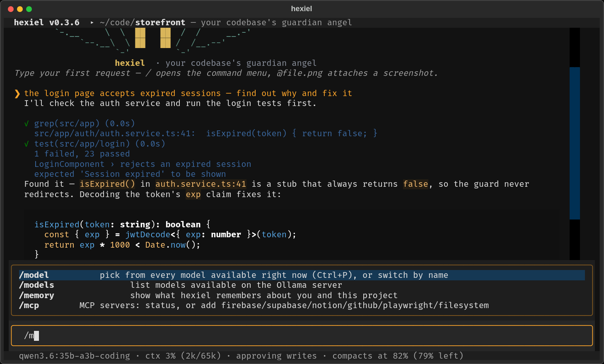Click the 'return exp * 1000 < Date.now();' code line
The image size is (604, 364).
(x=122, y=245)
